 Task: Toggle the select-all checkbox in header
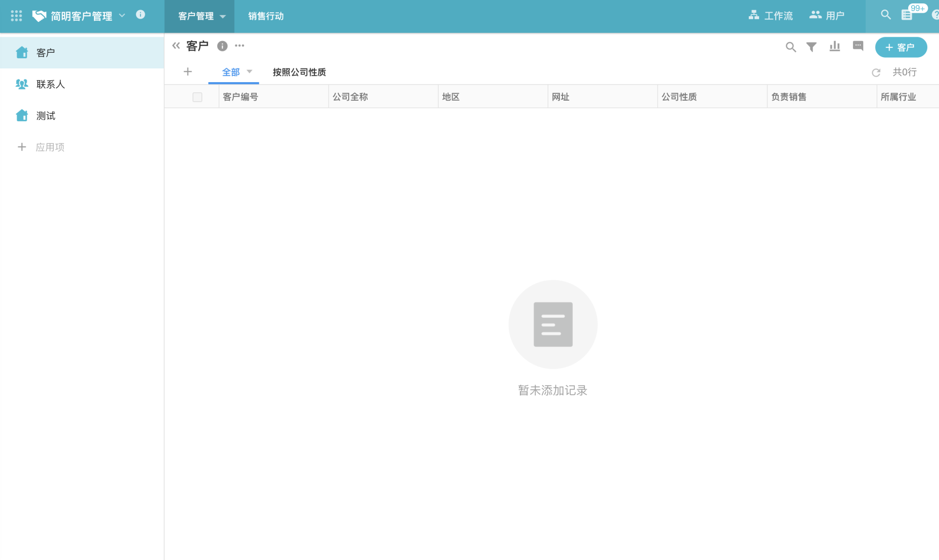(197, 97)
